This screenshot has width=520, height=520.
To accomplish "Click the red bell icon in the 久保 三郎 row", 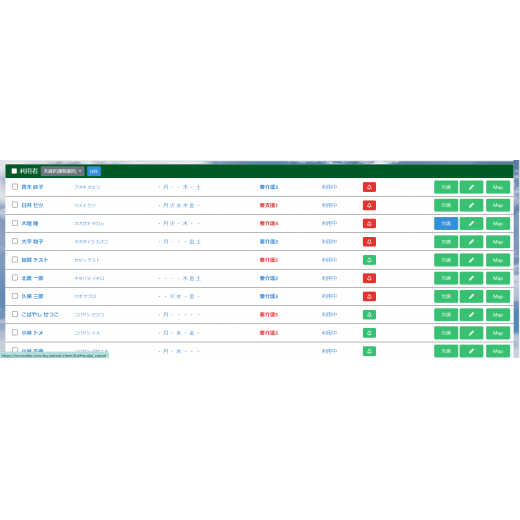I will tap(369, 296).
